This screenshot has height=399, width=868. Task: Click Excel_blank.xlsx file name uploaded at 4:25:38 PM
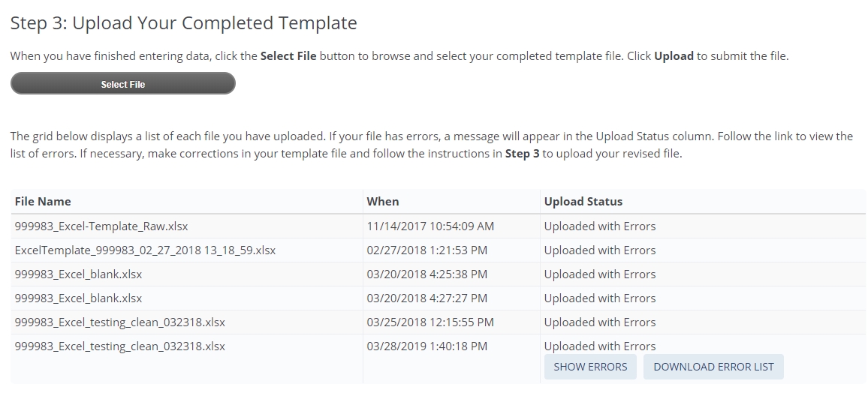tap(78, 274)
